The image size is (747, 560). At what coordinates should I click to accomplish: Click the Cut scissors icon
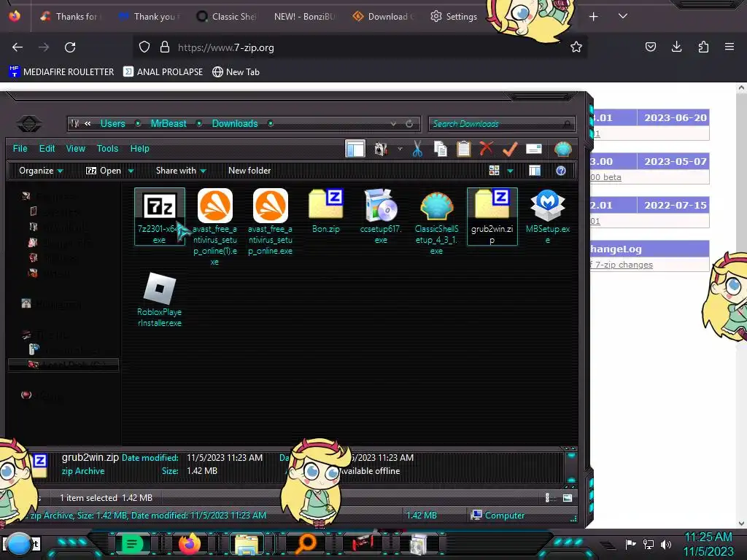417,149
